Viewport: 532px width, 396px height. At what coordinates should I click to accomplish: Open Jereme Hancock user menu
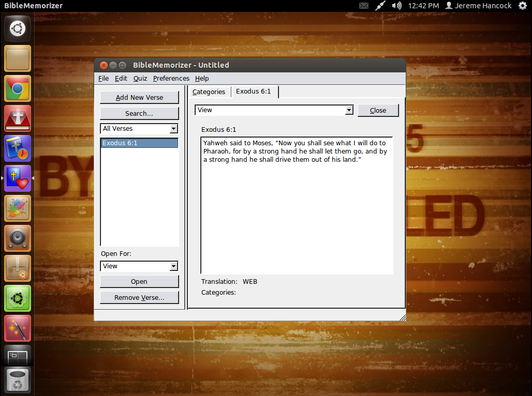[x=478, y=6]
